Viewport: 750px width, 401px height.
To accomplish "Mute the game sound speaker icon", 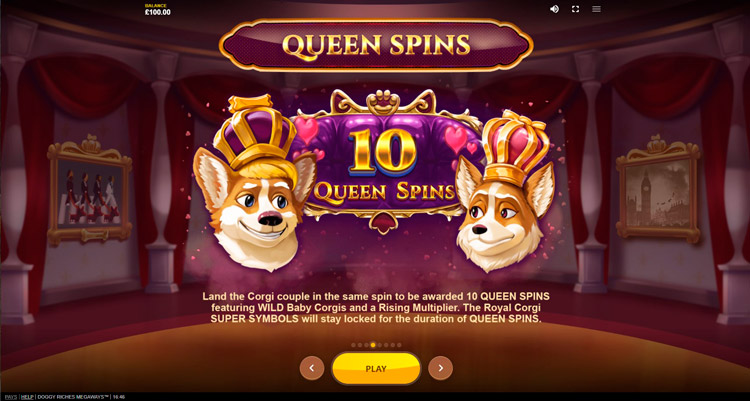I will click(554, 9).
